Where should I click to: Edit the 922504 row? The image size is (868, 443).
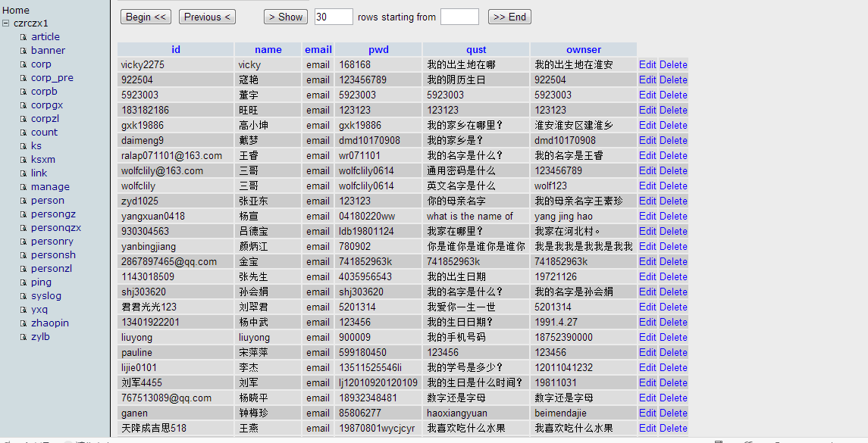coord(647,80)
